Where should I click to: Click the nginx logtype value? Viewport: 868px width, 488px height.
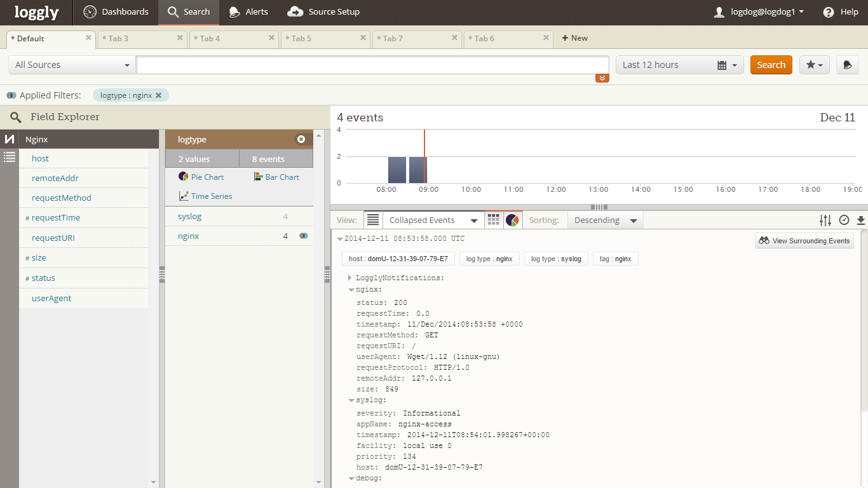(189, 236)
